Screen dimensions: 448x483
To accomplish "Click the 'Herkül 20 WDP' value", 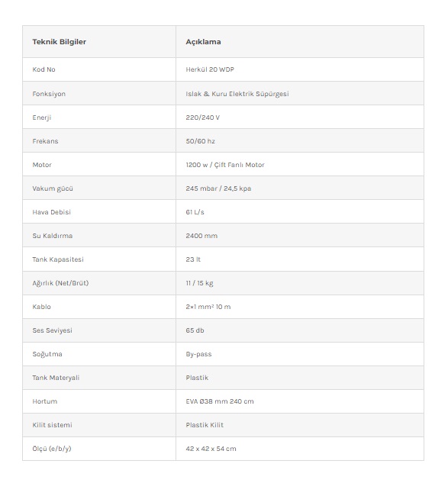I will [210, 69].
